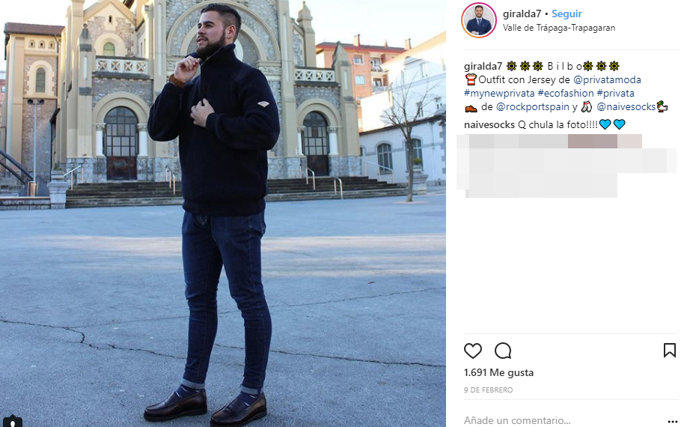Open the @naivesocks mention in caption
Image resolution: width=690 pixels, height=427 pixels.
(x=626, y=107)
